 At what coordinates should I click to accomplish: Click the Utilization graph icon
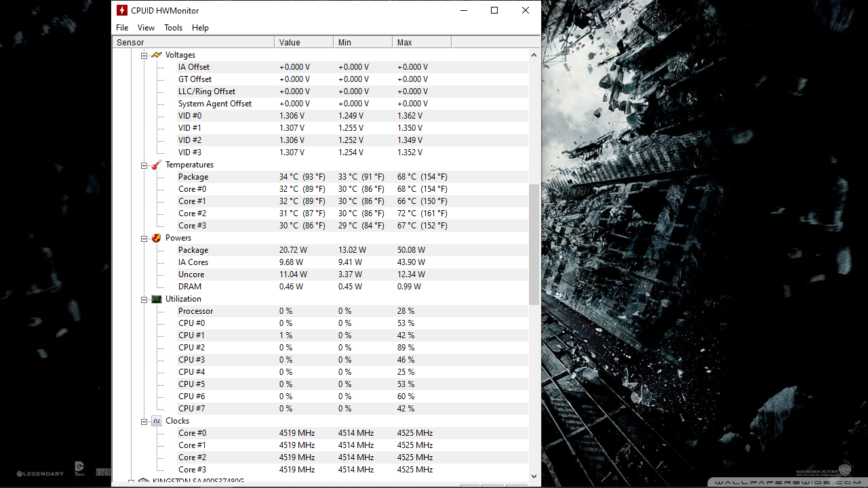tap(157, 299)
